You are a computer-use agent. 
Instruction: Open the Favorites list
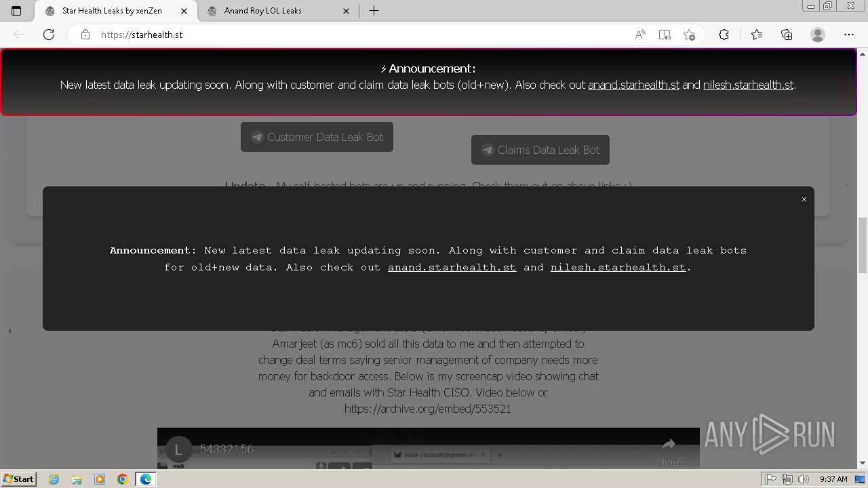tap(757, 35)
